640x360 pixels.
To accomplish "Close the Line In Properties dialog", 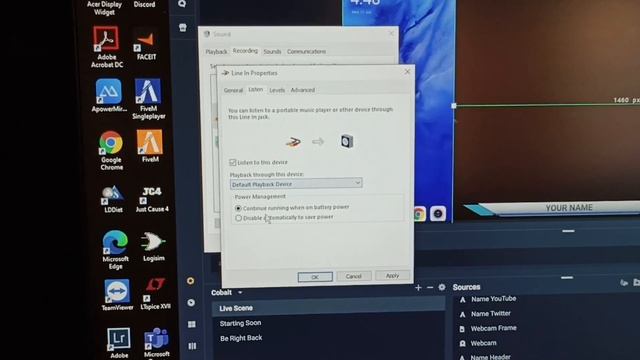I will 407,71.
